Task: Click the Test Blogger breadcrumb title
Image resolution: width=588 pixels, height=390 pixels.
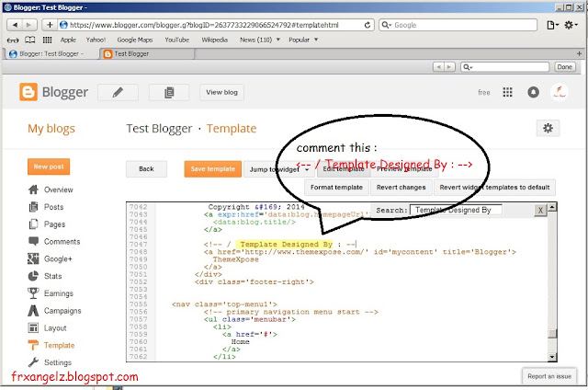Action: coord(159,129)
